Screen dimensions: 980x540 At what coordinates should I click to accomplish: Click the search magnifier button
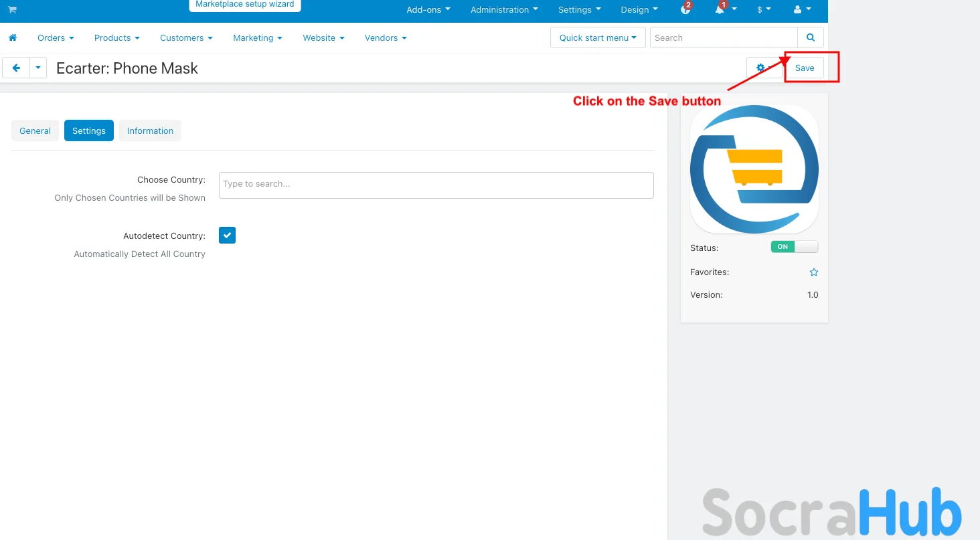[811, 37]
